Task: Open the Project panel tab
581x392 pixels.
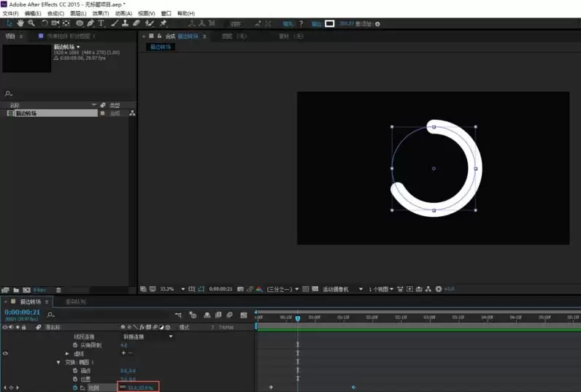Action: [10, 36]
